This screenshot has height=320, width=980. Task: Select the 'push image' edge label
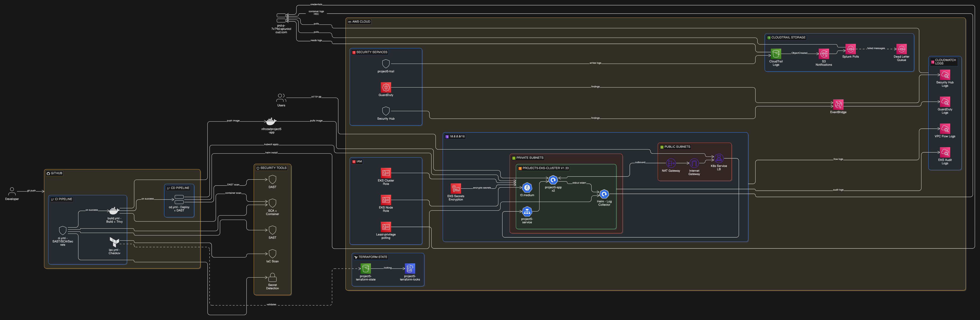click(x=233, y=121)
